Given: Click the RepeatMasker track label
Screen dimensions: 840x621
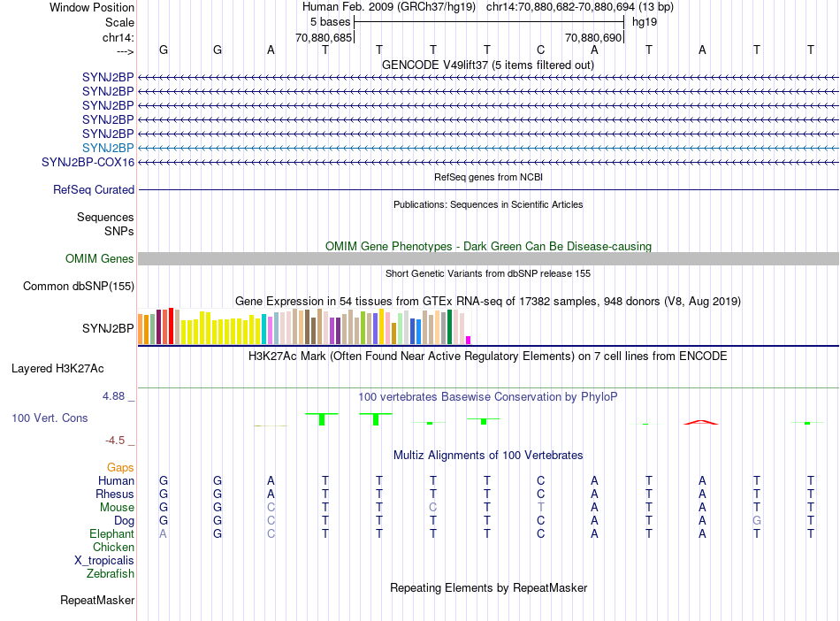Looking at the screenshot, I should tap(97, 600).
